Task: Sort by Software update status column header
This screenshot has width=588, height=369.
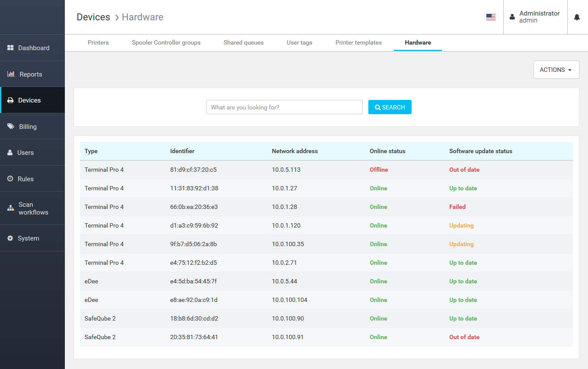Action: 480,151
